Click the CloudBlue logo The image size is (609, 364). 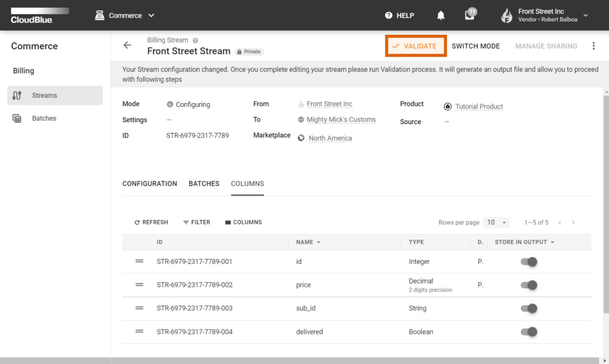tap(40, 15)
